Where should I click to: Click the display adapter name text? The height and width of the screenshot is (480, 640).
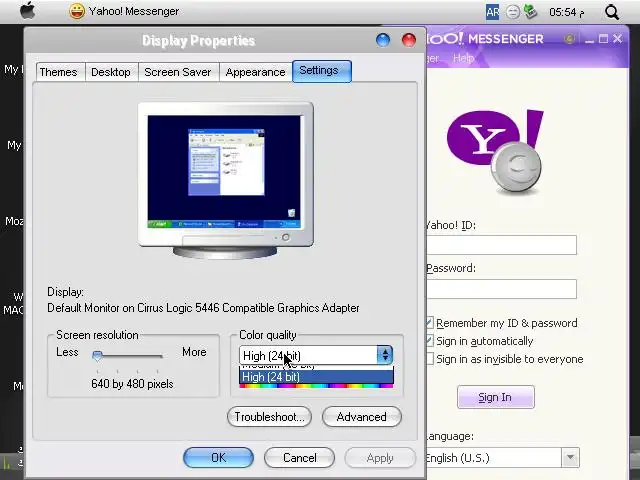[x=203, y=308]
